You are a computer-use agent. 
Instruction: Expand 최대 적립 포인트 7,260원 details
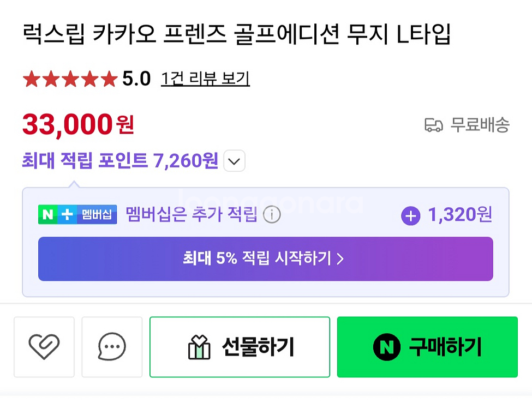pos(234,161)
